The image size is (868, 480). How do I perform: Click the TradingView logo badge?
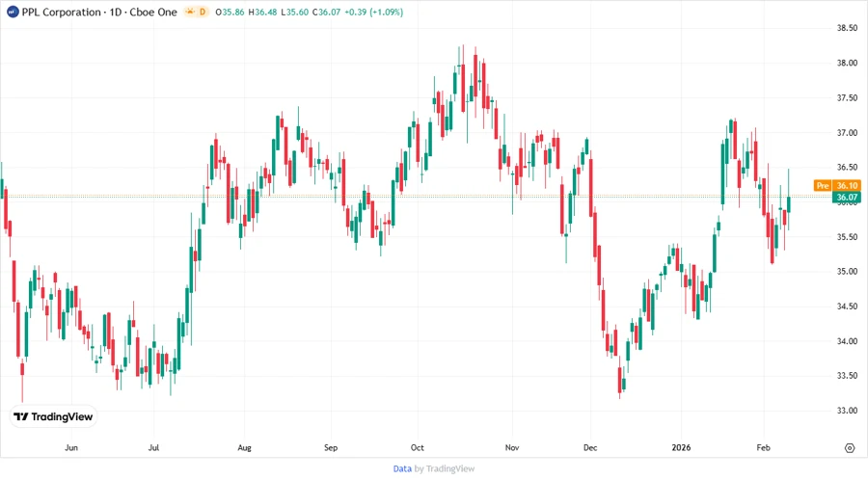54,417
